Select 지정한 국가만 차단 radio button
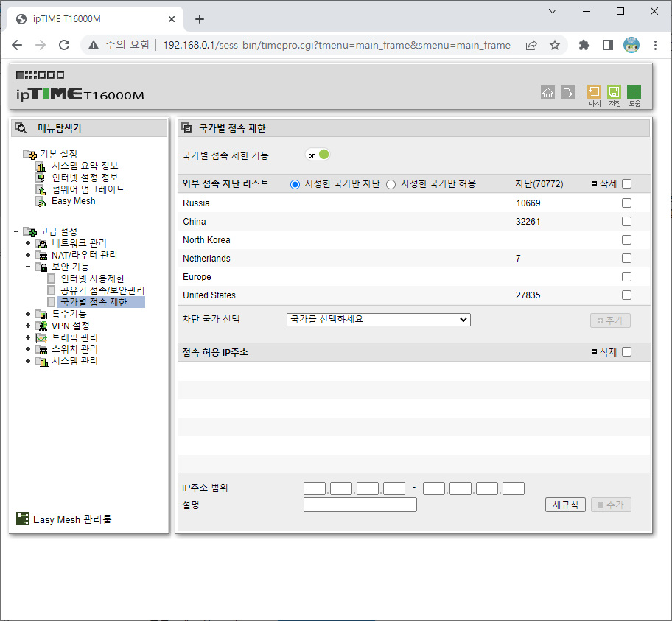The width and height of the screenshot is (672, 621). click(295, 185)
